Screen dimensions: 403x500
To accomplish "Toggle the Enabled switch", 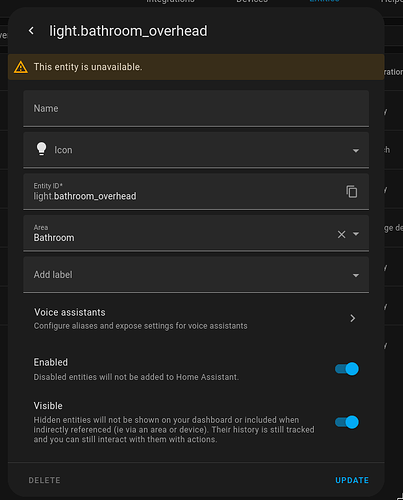I will 347,369.
